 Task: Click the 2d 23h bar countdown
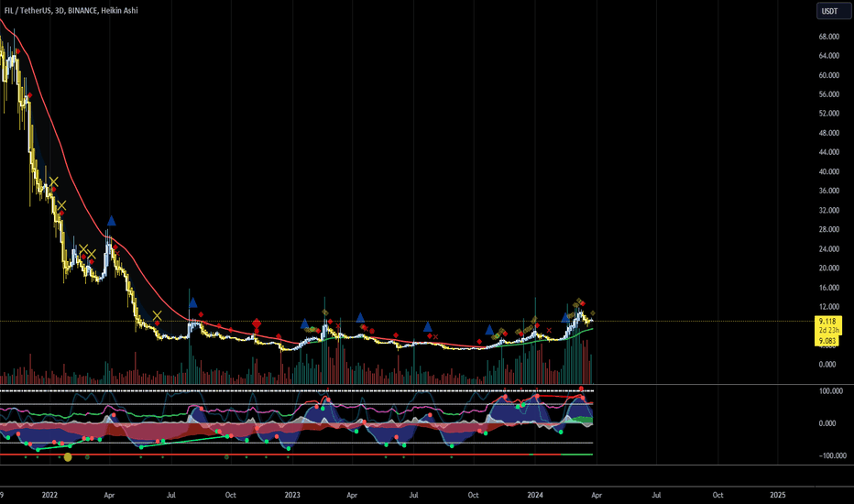tap(828, 330)
